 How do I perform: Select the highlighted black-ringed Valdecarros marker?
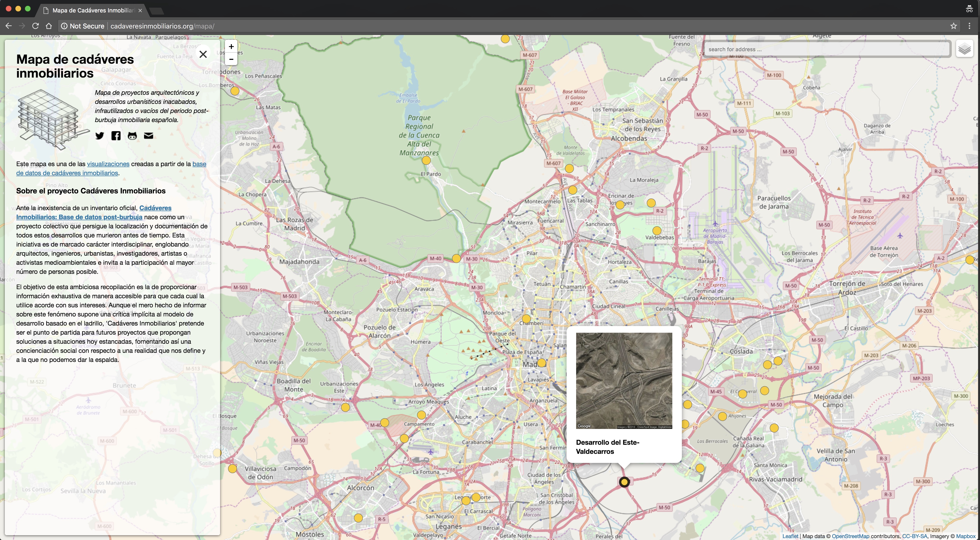(624, 482)
